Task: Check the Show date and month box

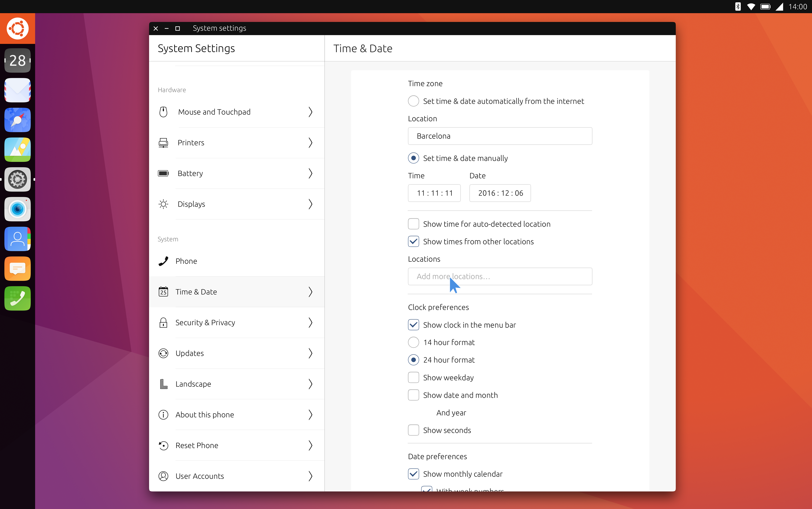Action: coord(414,395)
